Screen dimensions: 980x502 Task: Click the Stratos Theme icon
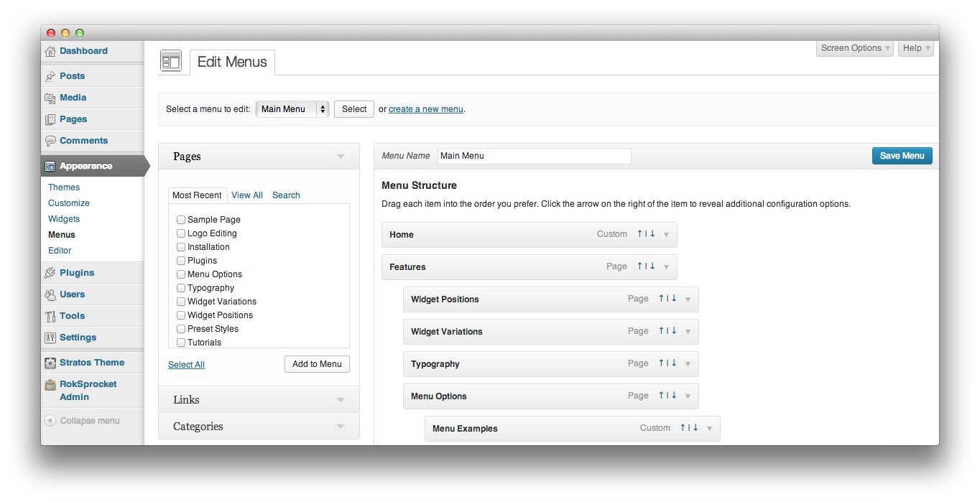[x=50, y=363]
